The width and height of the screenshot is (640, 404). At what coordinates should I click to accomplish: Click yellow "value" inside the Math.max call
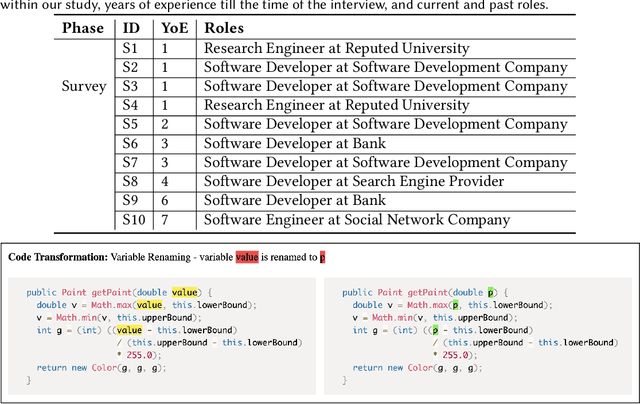[x=148, y=305]
